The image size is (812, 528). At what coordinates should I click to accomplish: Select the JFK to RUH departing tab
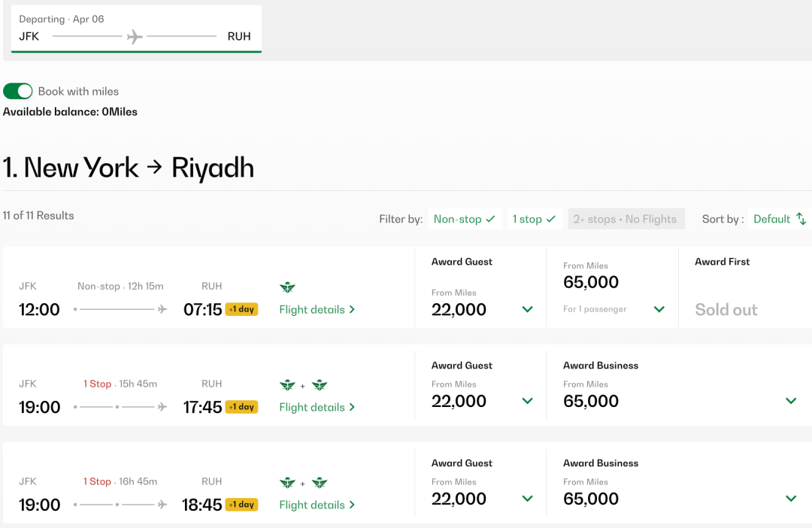136,29
